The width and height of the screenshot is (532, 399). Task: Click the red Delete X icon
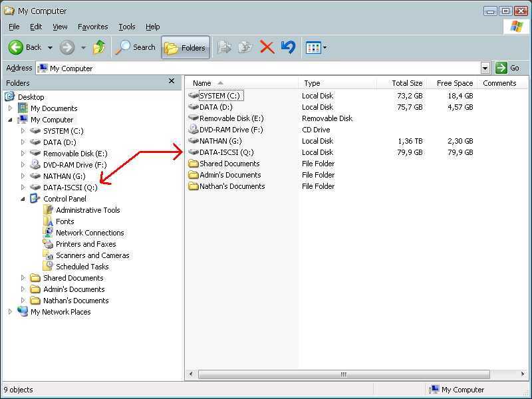(x=267, y=47)
